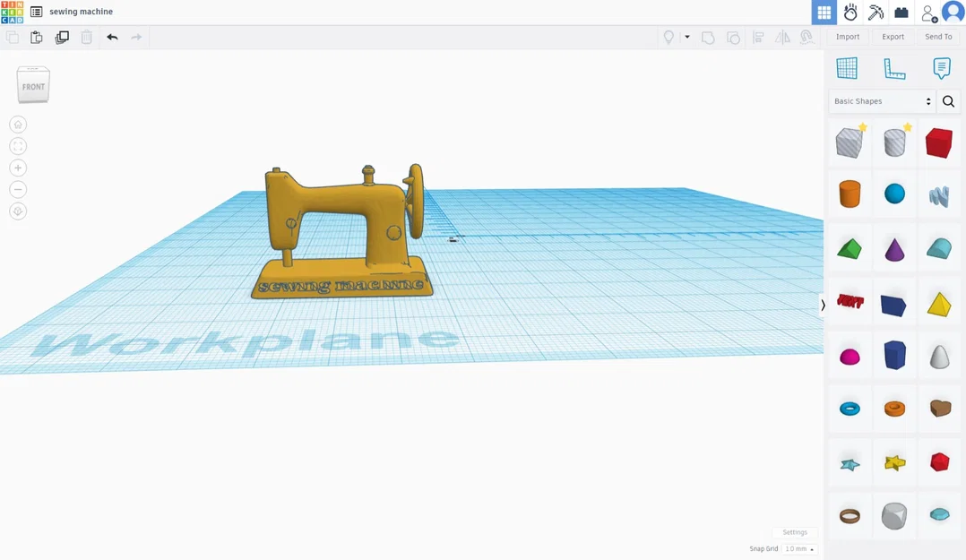Open the design list icon

pyautogui.click(x=37, y=12)
